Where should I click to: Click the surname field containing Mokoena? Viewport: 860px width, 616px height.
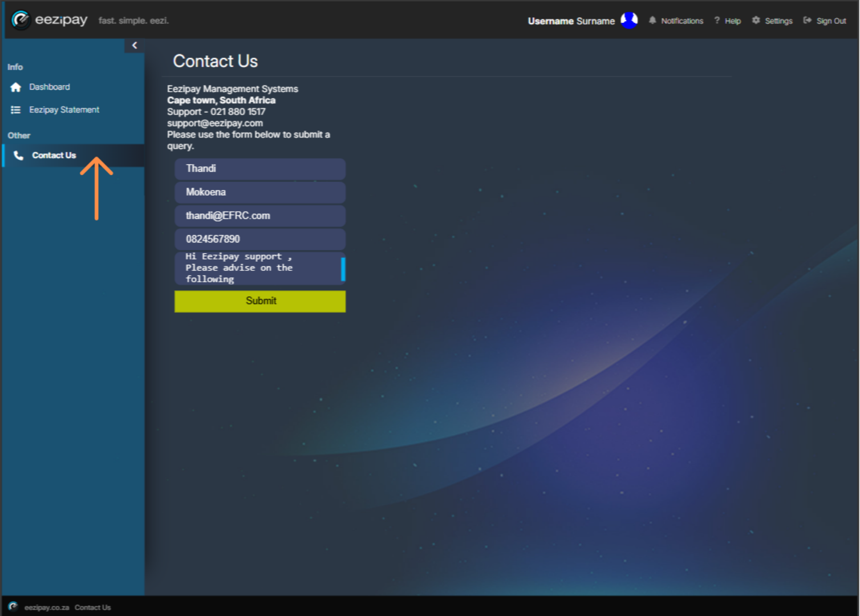pos(260,192)
